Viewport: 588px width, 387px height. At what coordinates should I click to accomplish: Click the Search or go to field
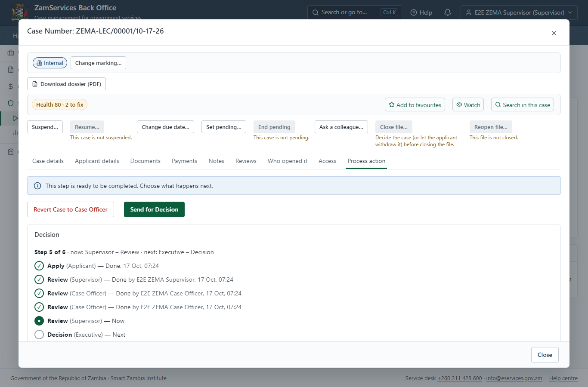[355, 12]
